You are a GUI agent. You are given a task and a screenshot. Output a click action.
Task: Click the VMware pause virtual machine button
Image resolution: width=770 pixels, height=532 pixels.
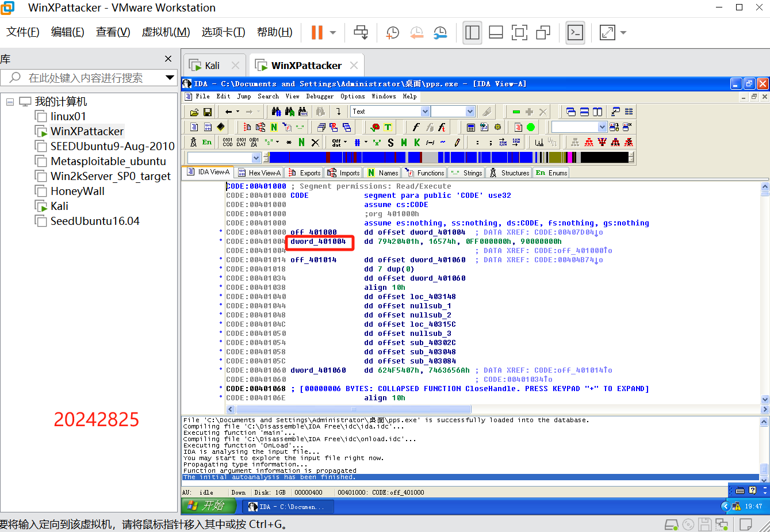[317, 32]
